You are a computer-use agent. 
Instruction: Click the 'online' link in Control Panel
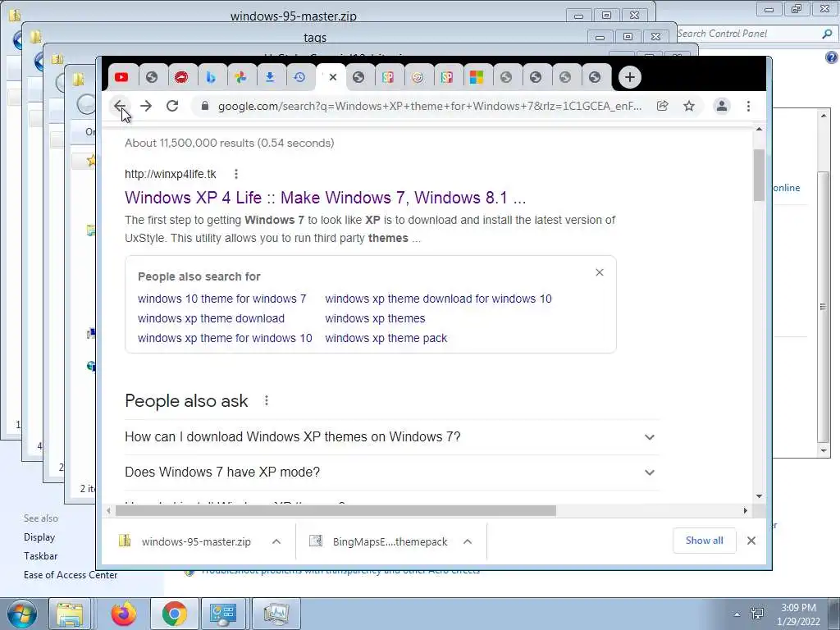(x=786, y=188)
